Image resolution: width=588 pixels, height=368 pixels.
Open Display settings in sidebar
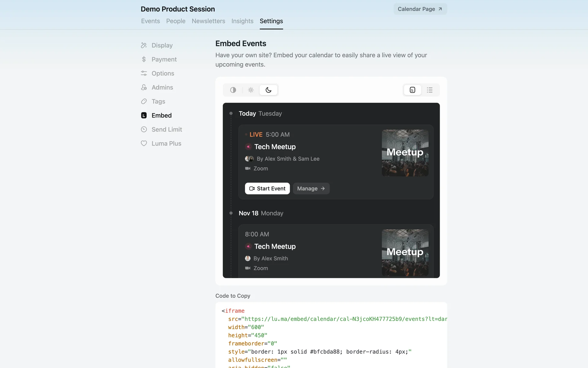[x=162, y=45]
